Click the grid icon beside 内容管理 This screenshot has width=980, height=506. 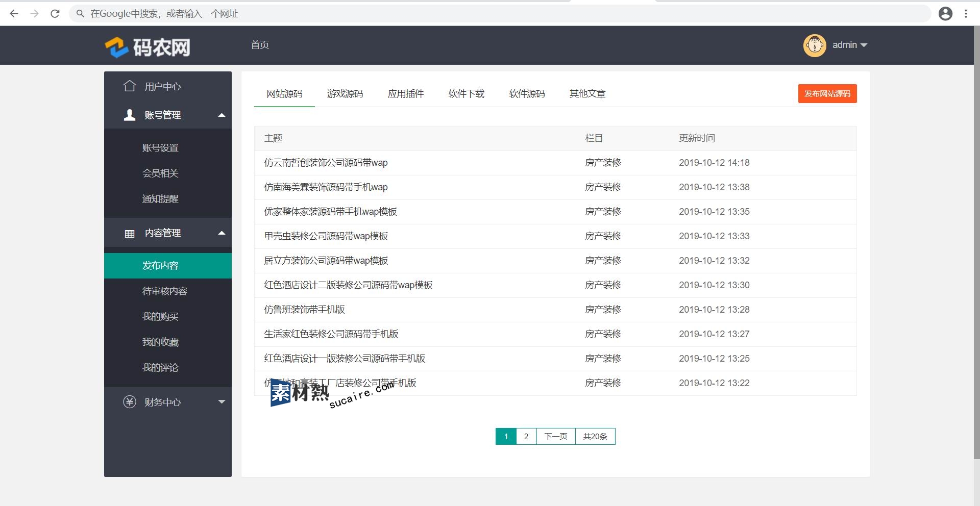pyautogui.click(x=130, y=233)
